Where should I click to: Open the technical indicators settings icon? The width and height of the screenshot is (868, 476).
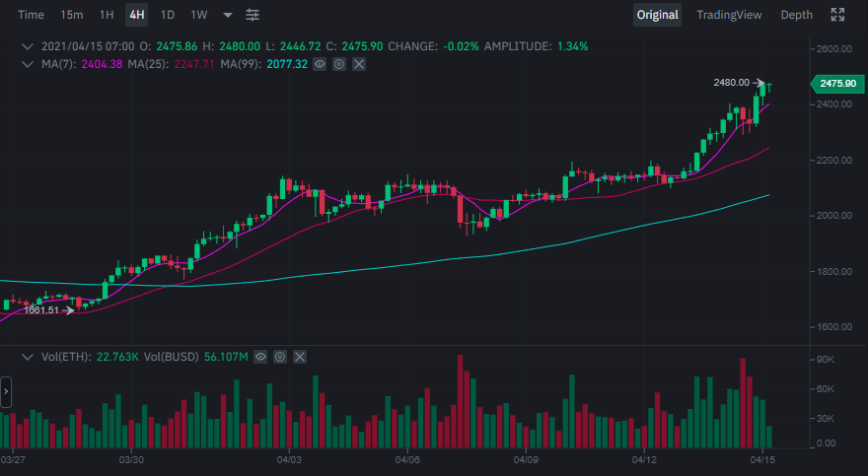tap(253, 15)
